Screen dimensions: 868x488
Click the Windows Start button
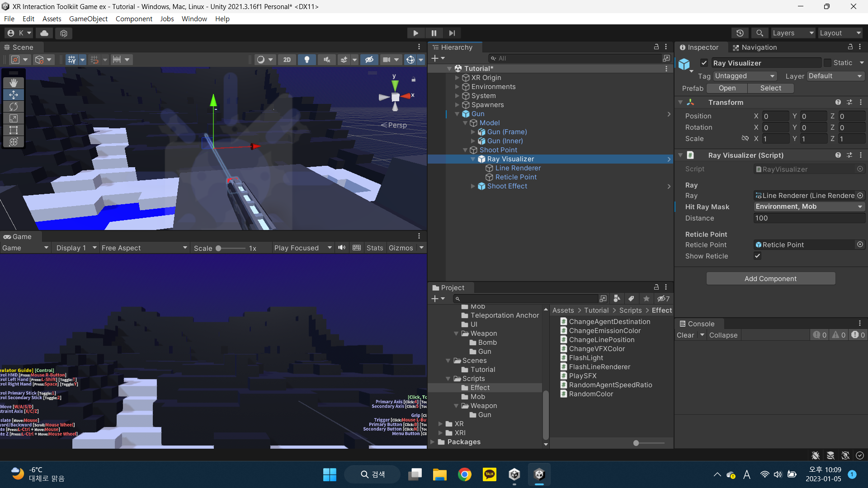point(330,474)
